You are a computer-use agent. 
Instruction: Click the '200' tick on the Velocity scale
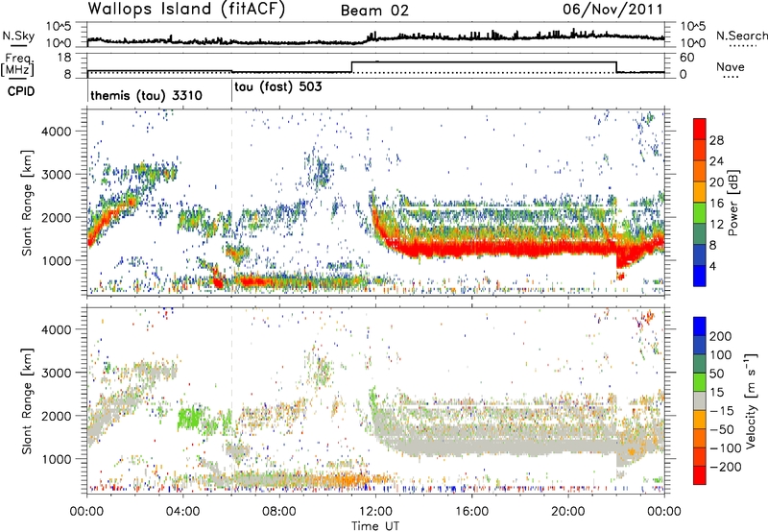pyautogui.click(x=721, y=336)
